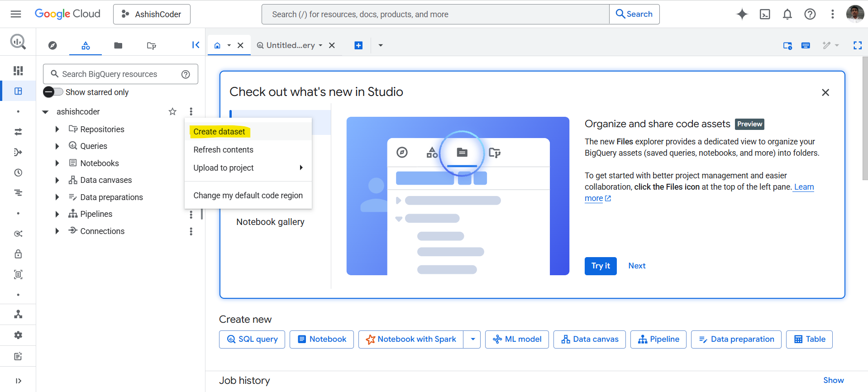Create a new Pipeline

(658, 339)
